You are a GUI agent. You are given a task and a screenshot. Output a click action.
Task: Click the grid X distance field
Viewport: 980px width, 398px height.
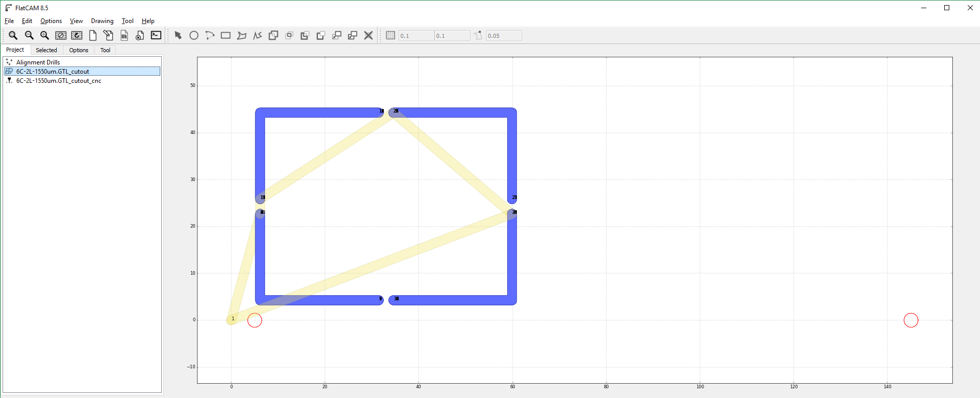(x=416, y=35)
